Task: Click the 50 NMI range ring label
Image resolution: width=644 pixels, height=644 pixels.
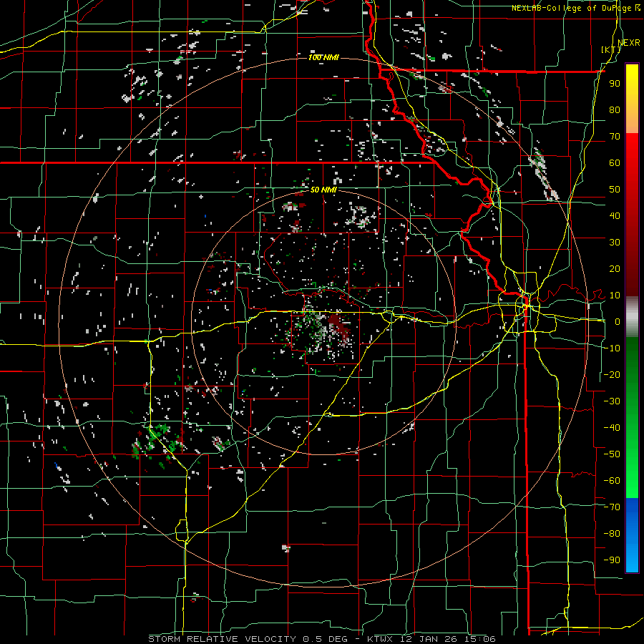Action: 323,190
